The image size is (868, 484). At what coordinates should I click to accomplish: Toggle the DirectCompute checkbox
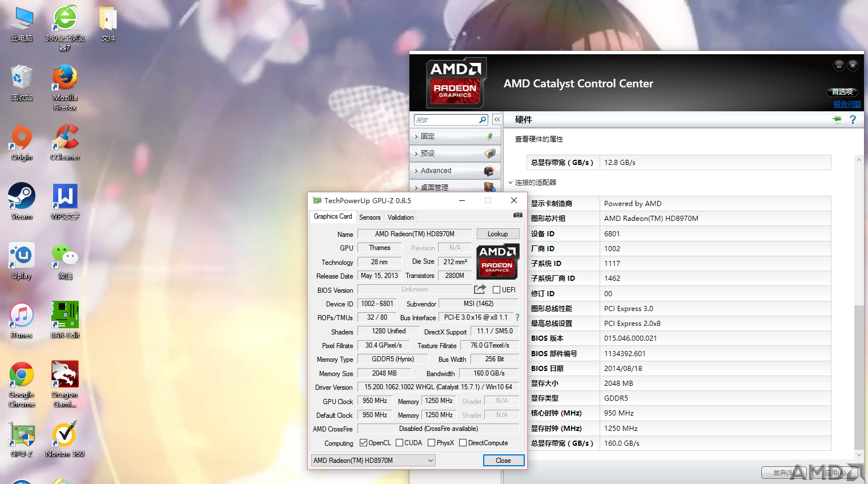pyautogui.click(x=463, y=443)
